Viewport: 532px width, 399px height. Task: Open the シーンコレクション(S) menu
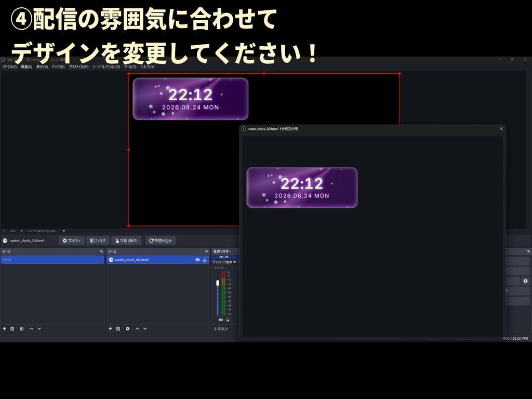coord(106,67)
